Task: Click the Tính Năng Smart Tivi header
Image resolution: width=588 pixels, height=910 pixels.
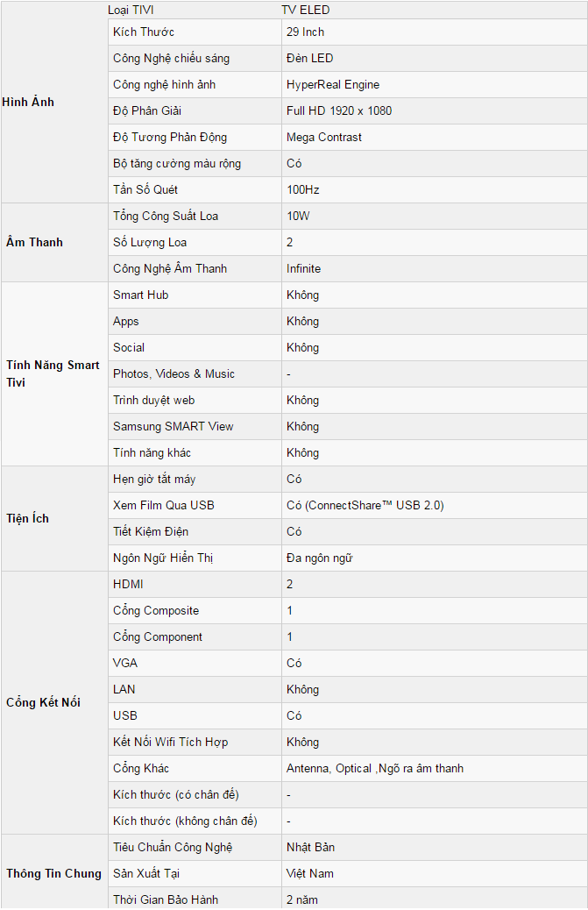Action: pyautogui.click(x=54, y=373)
